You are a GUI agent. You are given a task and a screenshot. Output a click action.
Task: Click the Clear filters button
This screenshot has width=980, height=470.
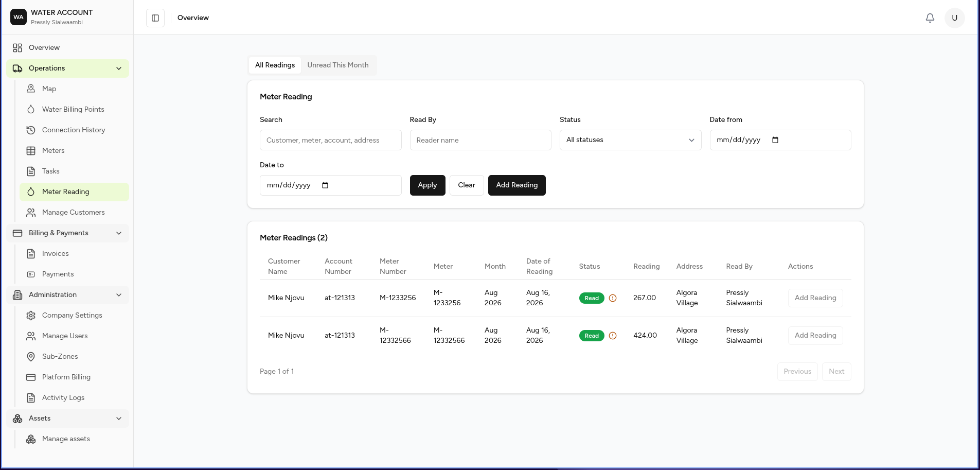click(x=467, y=185)
